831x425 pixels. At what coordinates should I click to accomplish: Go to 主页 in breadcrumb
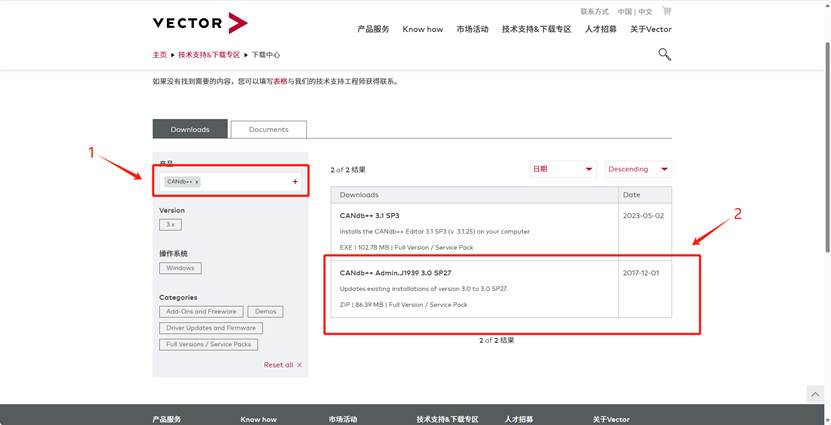pos(160,55)
